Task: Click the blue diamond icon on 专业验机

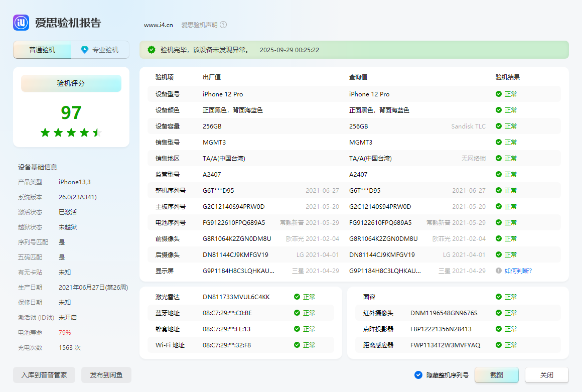Action: [x=85, y=50]
